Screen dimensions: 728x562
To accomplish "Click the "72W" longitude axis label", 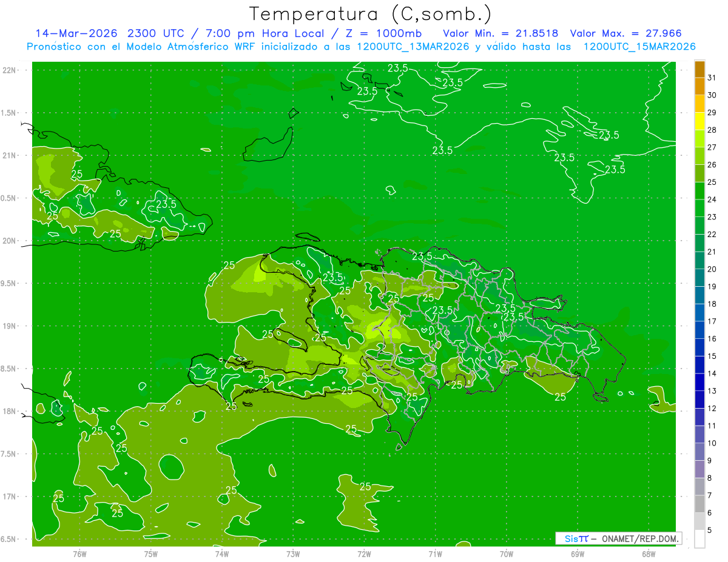I will tap(364, 554).
